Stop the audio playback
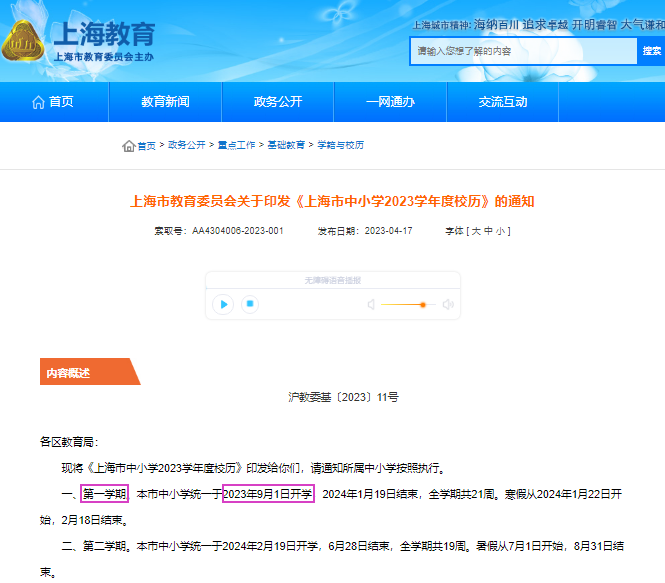The height and width of the screenshot is (583, 665). click(251, 304)
